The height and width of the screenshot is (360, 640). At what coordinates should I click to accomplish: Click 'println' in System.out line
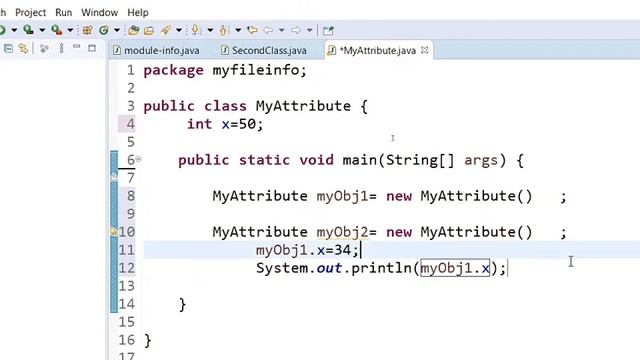[x=381, y=268]
